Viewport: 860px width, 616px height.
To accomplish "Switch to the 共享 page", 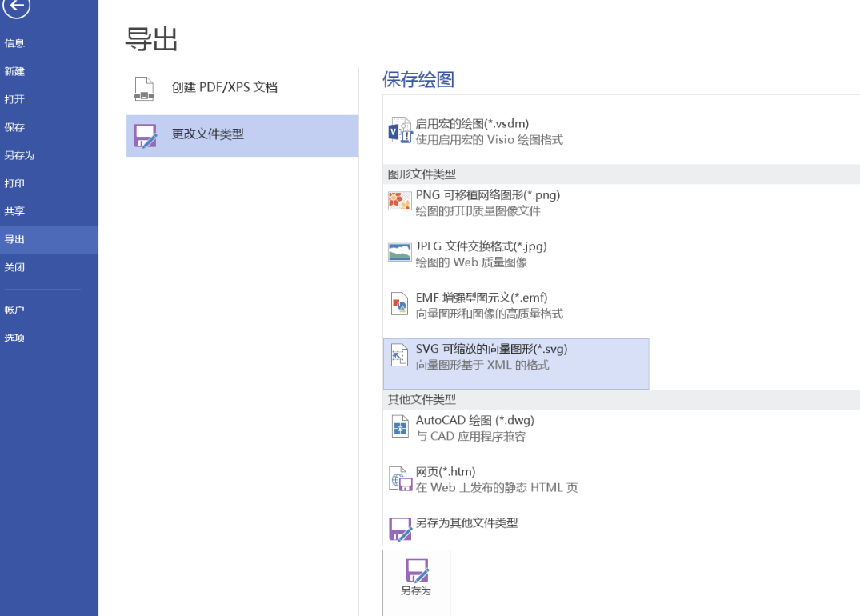I will click(14, 211).
